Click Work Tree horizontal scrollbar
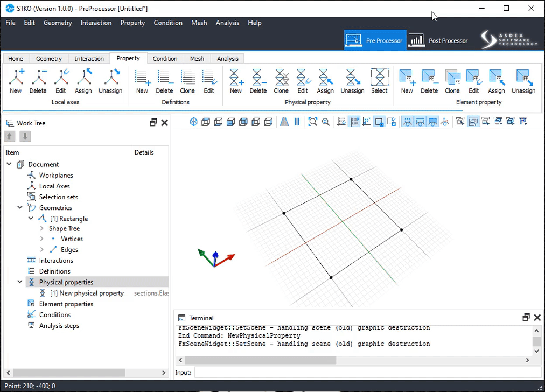The width and height of the screenshot is (545, 392). click(x=69, y=373)
